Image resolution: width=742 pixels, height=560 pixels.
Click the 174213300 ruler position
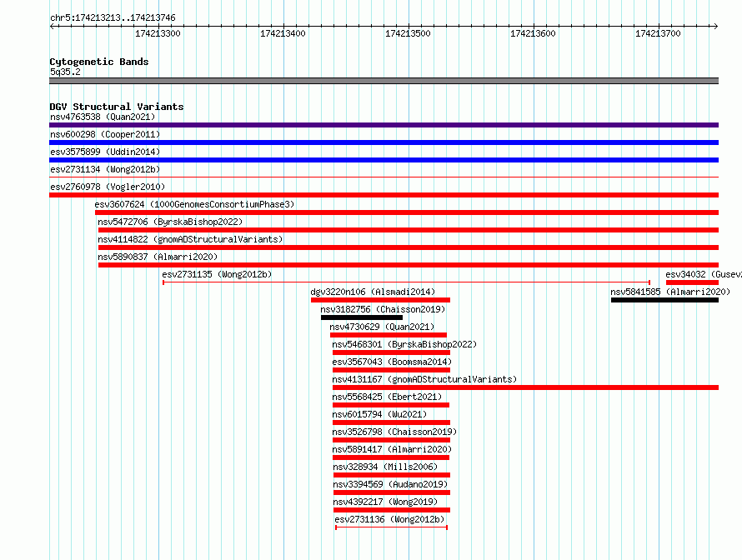158,33
